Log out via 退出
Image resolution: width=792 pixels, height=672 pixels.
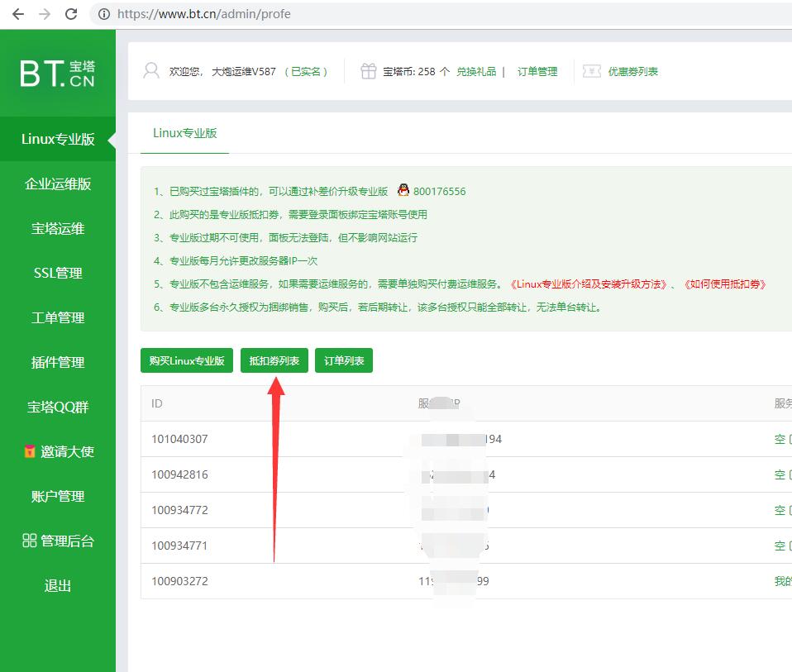point(58,586)
